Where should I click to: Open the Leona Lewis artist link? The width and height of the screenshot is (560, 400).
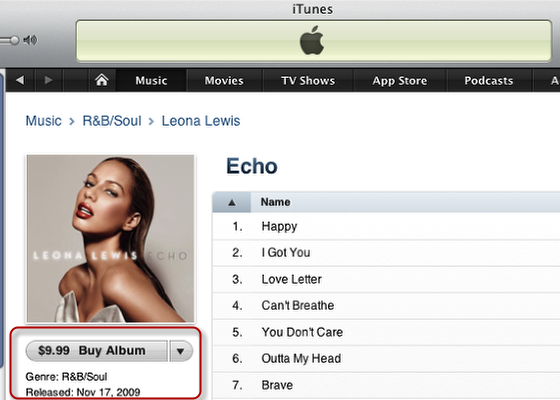[x=201, y=121]
